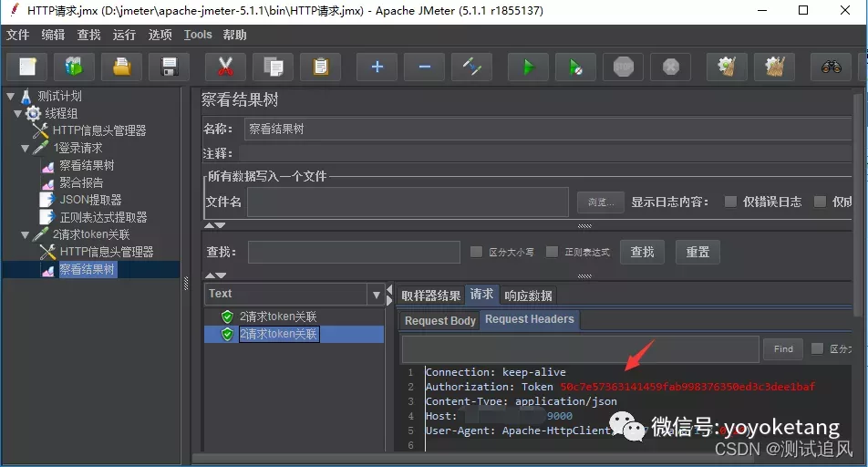The image size is (868, 467).
Task: Open the 运行 menu
Action: click(124, 35)
